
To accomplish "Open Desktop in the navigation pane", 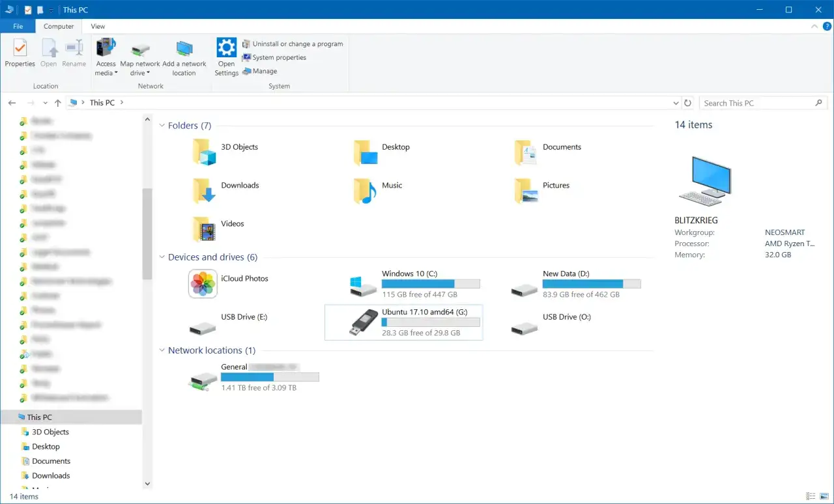I will coord(46,447).
